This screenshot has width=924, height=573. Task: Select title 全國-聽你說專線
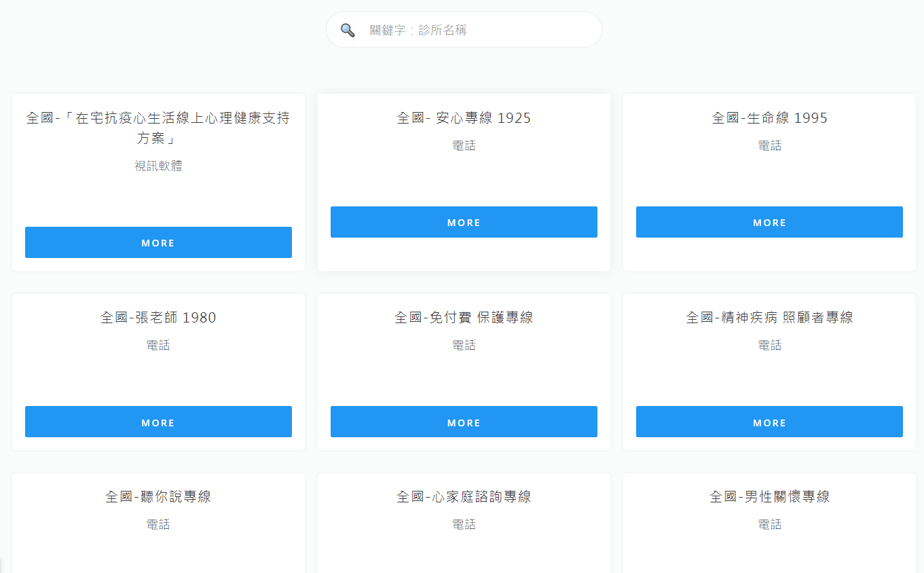[x=158, y=497]
